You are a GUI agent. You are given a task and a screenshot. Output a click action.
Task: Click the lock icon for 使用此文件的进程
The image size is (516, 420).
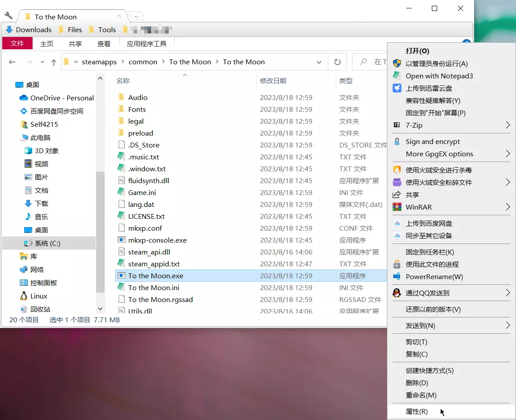(x=397, y=264)
